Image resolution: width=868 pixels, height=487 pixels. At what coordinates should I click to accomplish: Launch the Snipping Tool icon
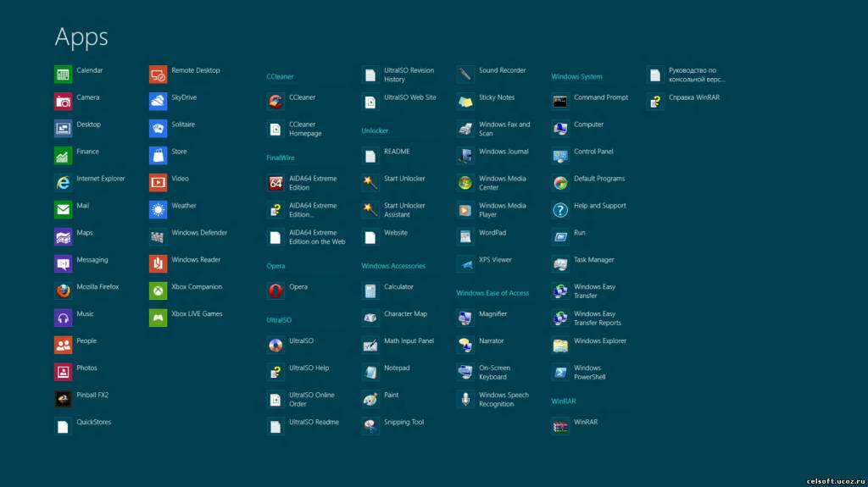(370, 426)
